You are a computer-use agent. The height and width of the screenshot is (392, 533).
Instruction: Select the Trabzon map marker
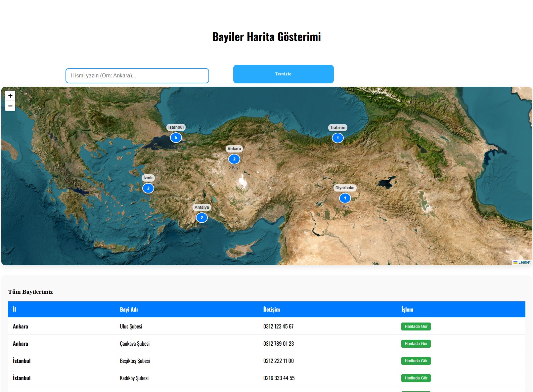point(337,138)
